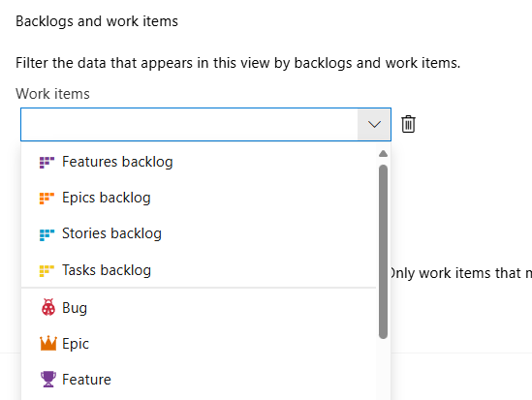Click the trash delete icon

coord(408,124)
